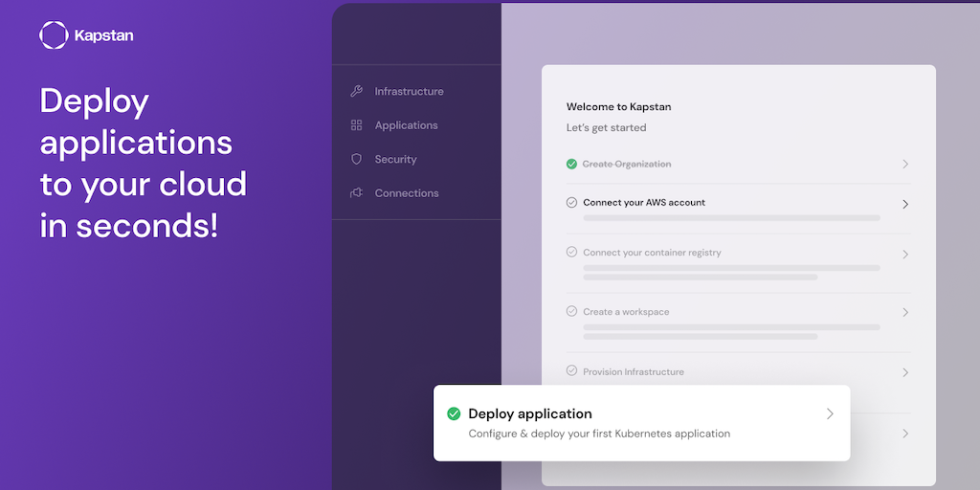Open the Infrastructure menu item
980x490 pixels.
[409, 92]
